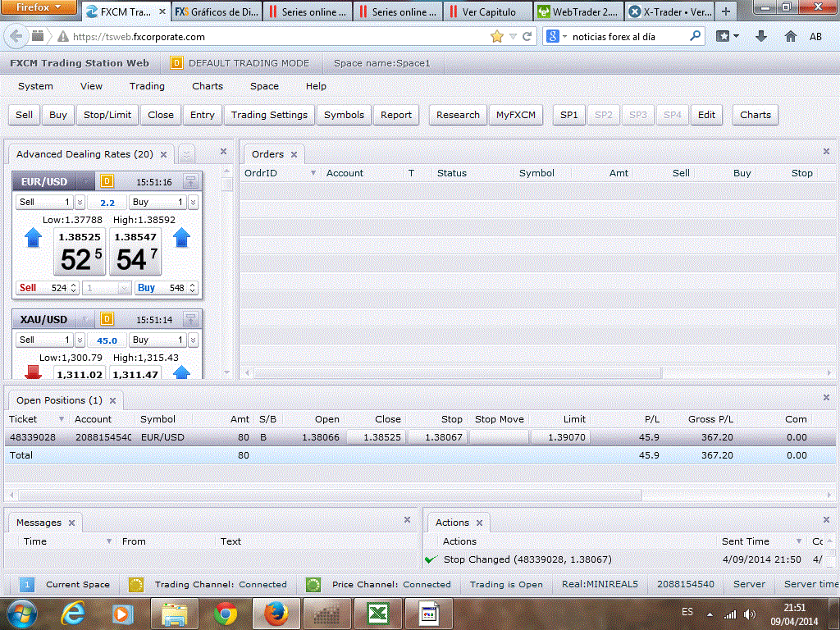Screen dimensions: 840x630
Task: Close the Orders tab
Action: (294, 154)
